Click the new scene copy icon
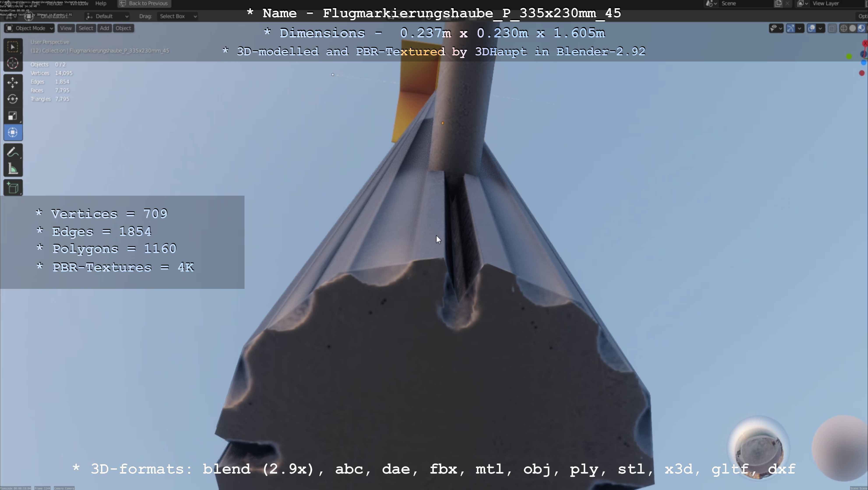 (x=778, y=3)
